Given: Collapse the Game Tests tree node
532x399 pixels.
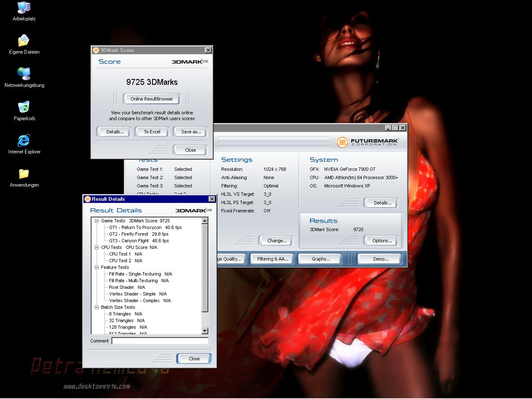Looking at the screenshot, I should point(97,221).
